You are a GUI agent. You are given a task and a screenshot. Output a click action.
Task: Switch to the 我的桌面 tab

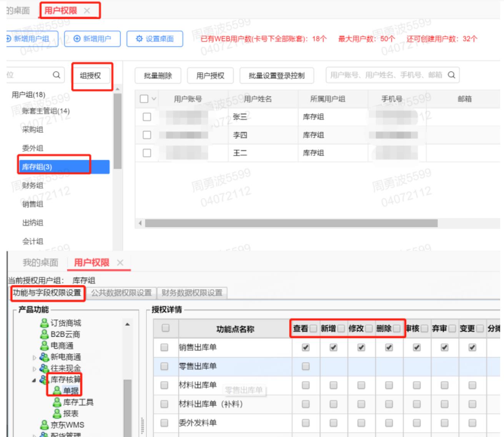(40, 263)
